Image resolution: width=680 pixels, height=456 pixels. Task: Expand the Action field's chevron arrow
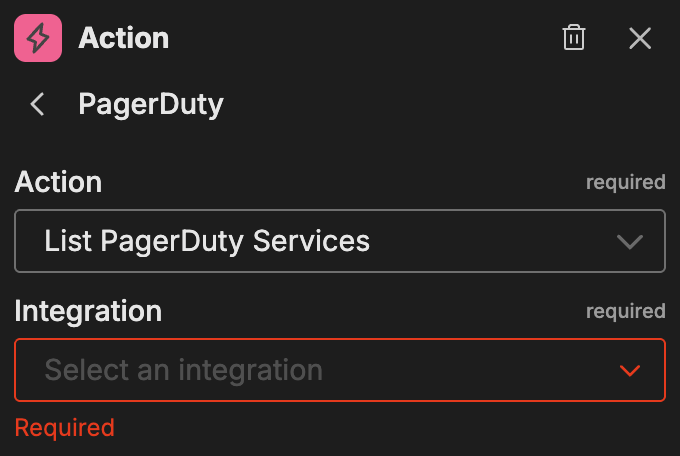point(629,242)
